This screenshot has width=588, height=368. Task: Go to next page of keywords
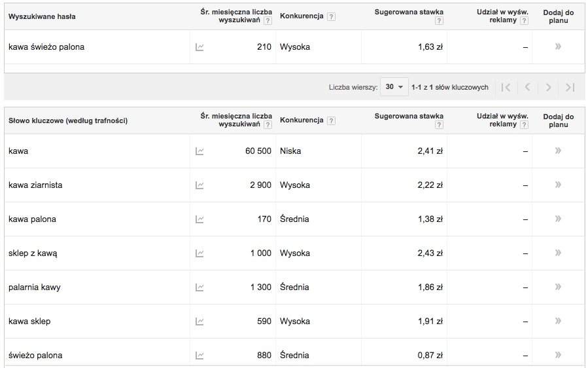(548, 88)
